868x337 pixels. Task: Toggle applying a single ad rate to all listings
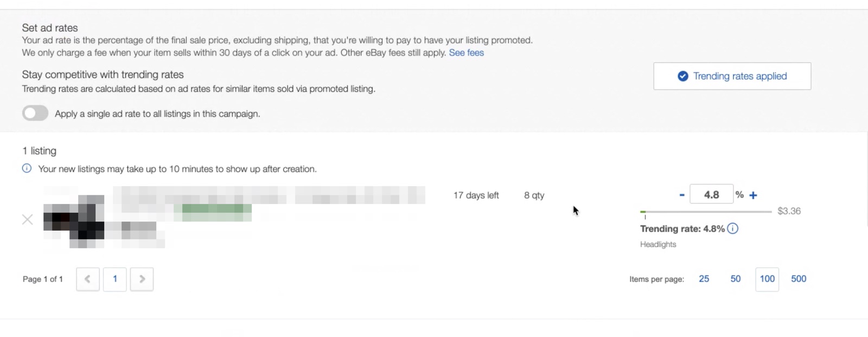click(x=35, y=113)
